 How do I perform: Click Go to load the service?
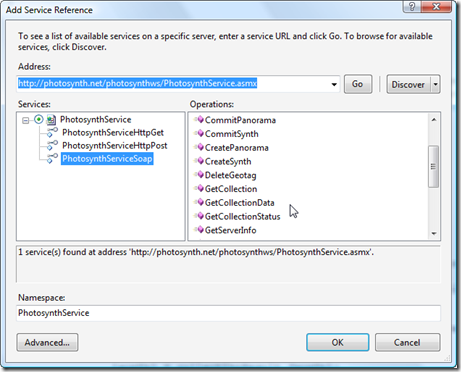pos(358,84)
